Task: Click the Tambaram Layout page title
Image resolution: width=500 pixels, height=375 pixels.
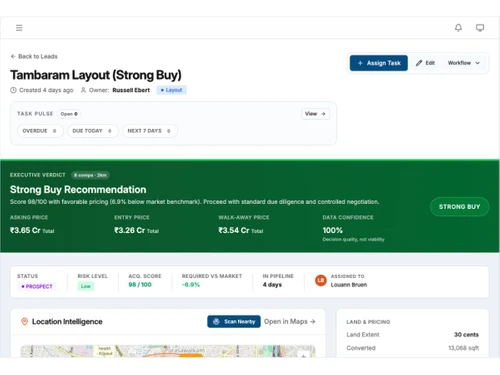Action: (96, 75)
